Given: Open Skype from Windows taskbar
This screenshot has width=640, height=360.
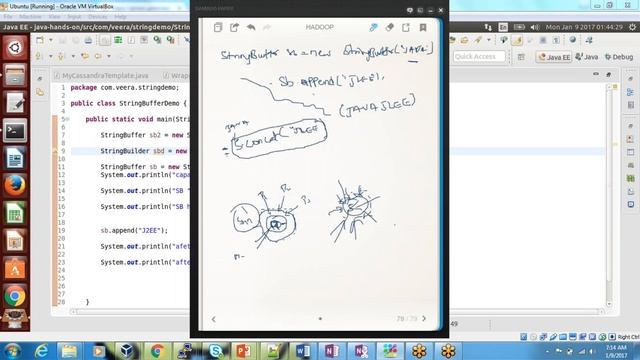Looking at the screenshot, I should click(216, 351).
